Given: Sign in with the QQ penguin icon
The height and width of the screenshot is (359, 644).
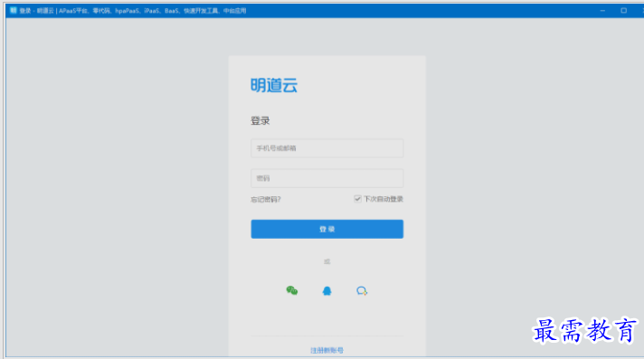Looking at the screenshot, I should pyautogui.click(x=327, y=291).
